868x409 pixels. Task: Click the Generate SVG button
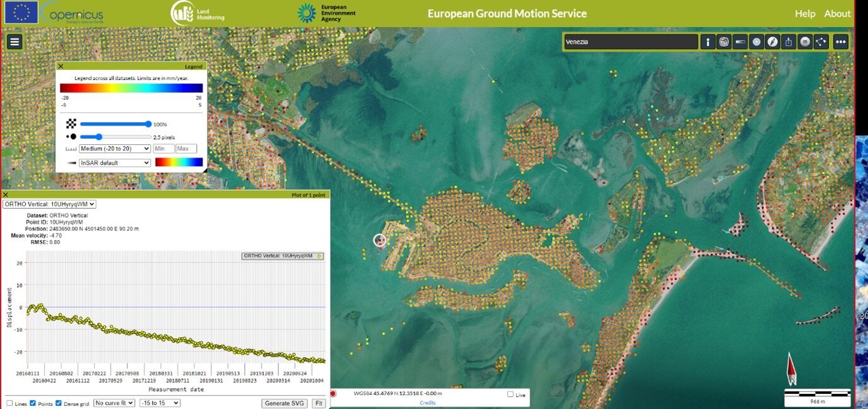coord(284,403)
